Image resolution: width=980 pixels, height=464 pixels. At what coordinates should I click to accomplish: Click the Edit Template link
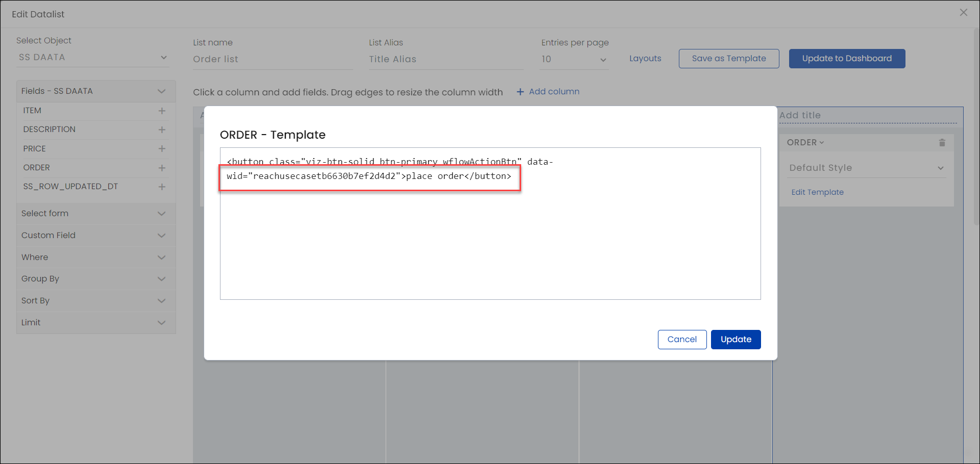pyautogui.click(x=817, y=192)
